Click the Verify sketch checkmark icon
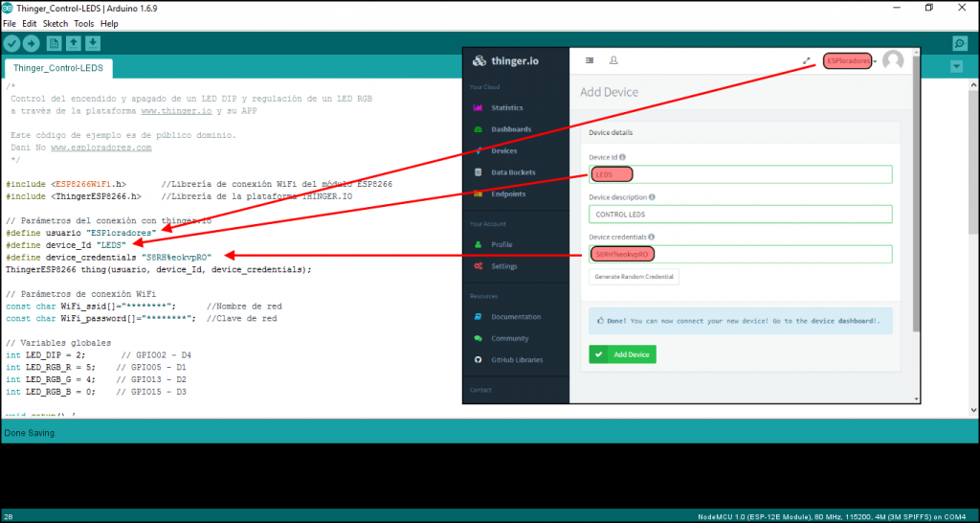 [x=11, y=43]
